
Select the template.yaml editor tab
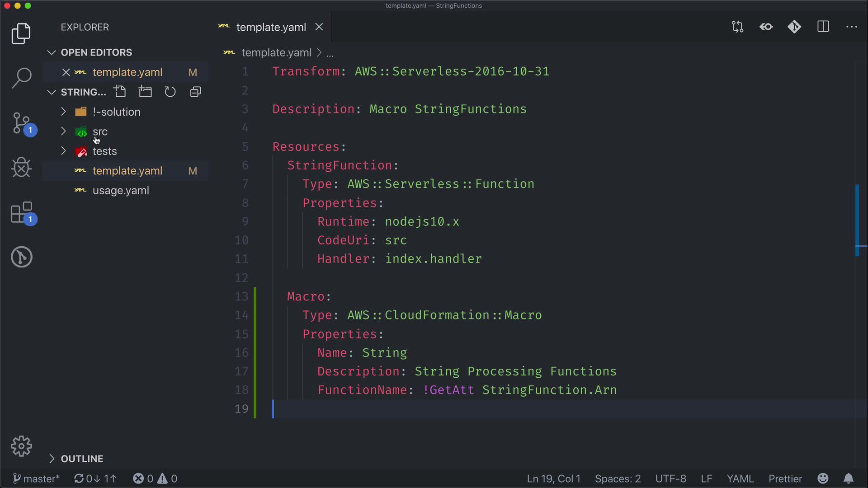tap(271, 27)
